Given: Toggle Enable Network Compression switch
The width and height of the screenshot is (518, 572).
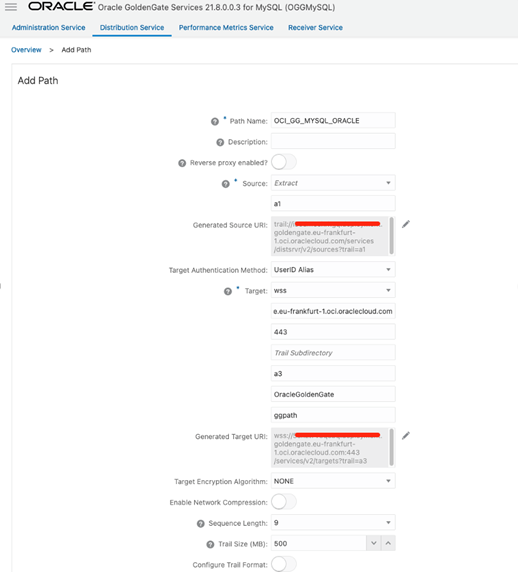Looking at the screenshot, I should (x=284, y=502).
